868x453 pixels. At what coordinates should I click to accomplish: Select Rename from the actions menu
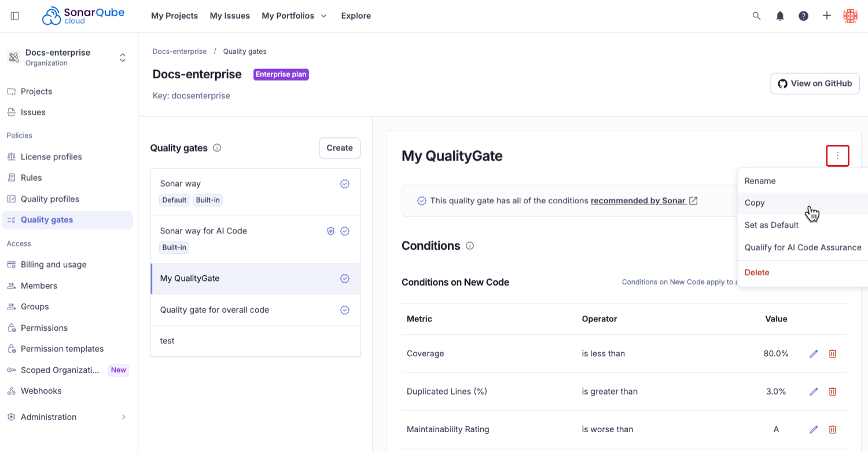803,181
